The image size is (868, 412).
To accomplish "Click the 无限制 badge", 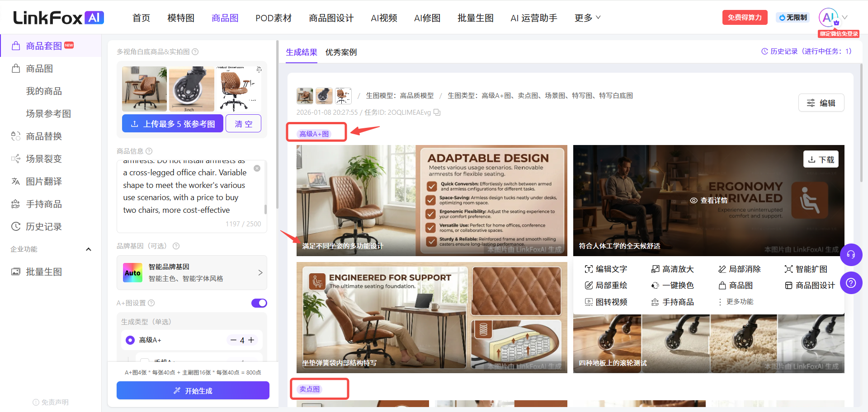I will coord(793,17).
